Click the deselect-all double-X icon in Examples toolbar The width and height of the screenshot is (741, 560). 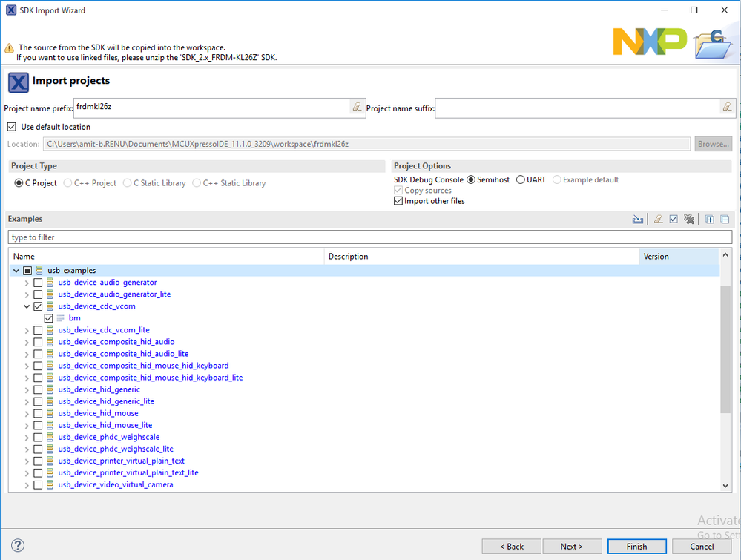coord(689,220)
